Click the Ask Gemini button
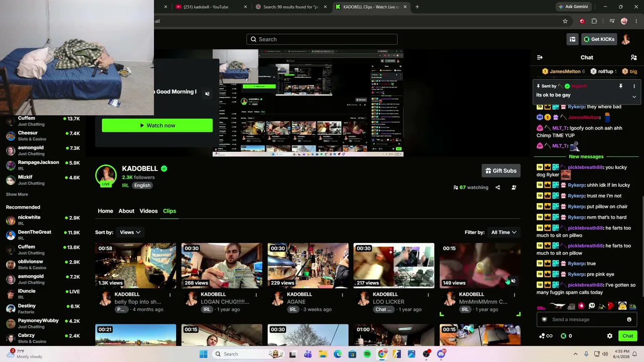The width and height of the screenshot is (644, 362). (573, 7)
